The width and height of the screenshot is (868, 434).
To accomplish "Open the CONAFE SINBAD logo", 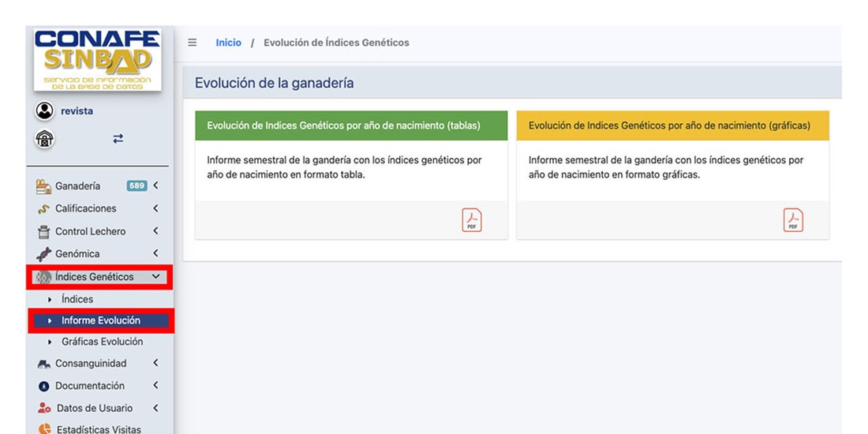I will tap(97, 60).
